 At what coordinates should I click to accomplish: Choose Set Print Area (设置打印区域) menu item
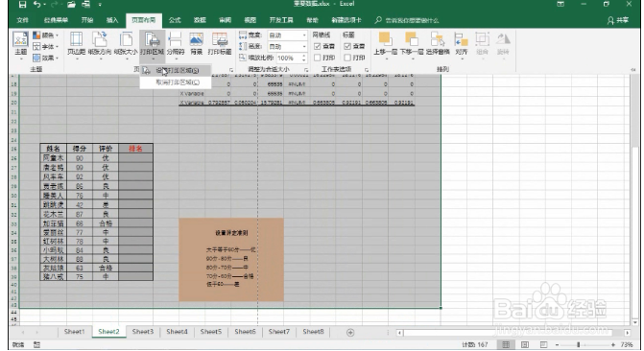tap(176, 71)
